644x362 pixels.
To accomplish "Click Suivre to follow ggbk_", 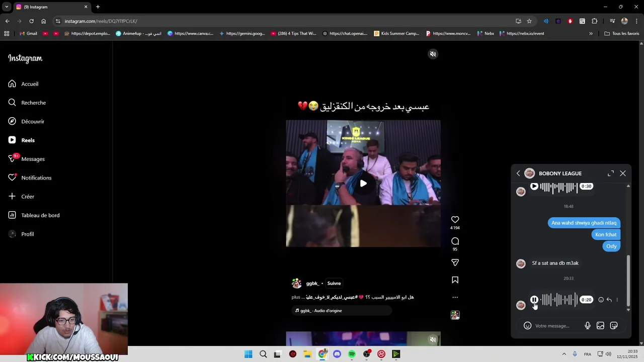I will 334,283.
